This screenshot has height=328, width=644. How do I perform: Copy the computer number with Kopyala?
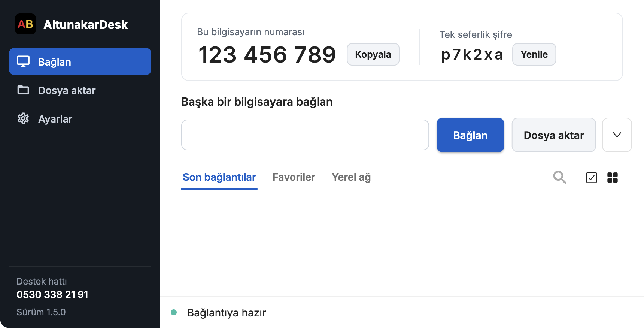[x=373, y=54]
